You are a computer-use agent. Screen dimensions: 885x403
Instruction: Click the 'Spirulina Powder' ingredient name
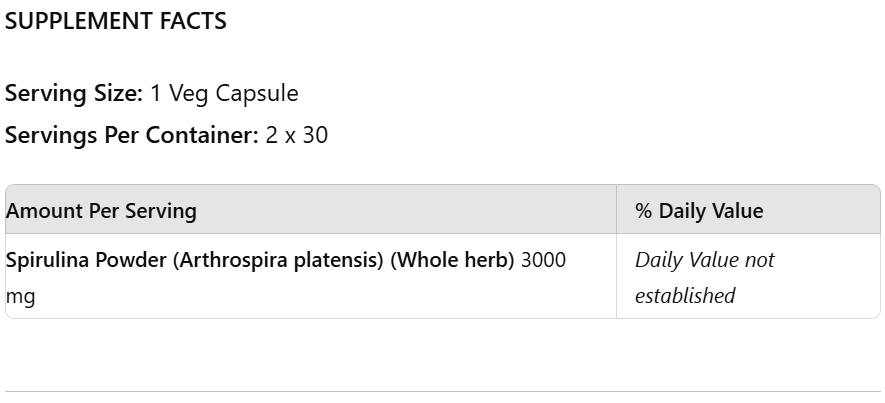[87, 260]
